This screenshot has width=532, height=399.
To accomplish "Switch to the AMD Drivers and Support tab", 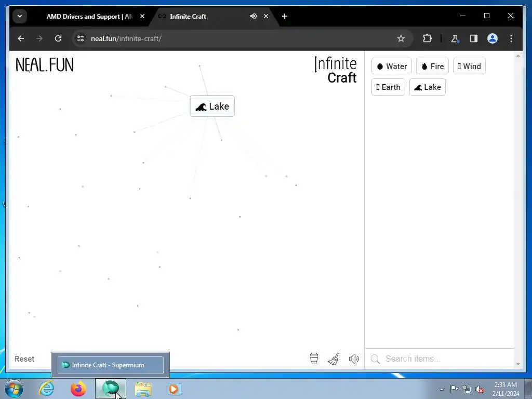I will [89, 16].
